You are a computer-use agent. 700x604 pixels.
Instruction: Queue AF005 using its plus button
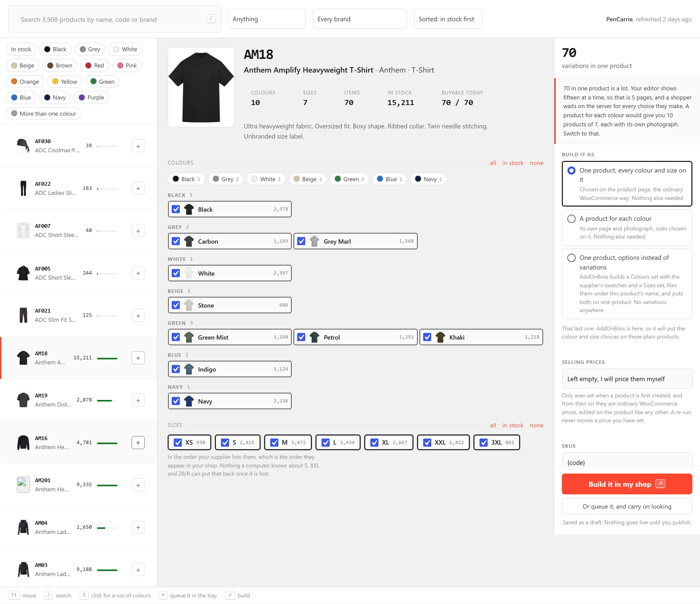click(138, 273)
